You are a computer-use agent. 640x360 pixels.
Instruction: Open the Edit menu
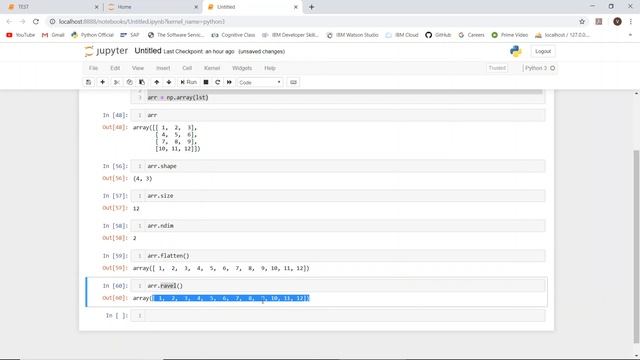click(x=115, y=68)
